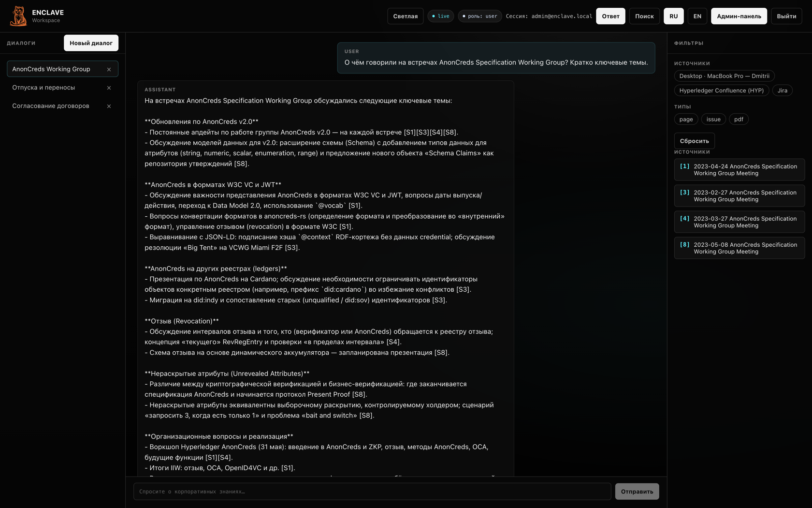Open Отпуска и переносы conversation
Image resolution: width=812 pixels, height=508 pixels.
62,88
